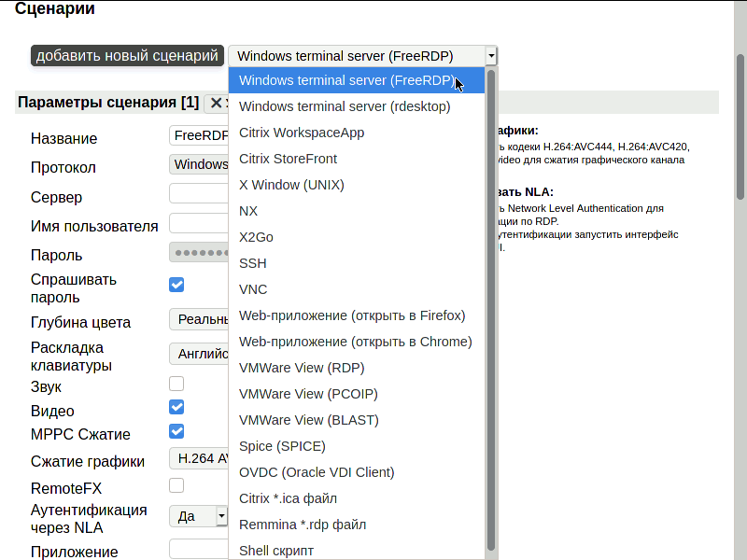Choose the SSH scenario option
The width and height of the screenshot is (747, 560).
point(253,263)
